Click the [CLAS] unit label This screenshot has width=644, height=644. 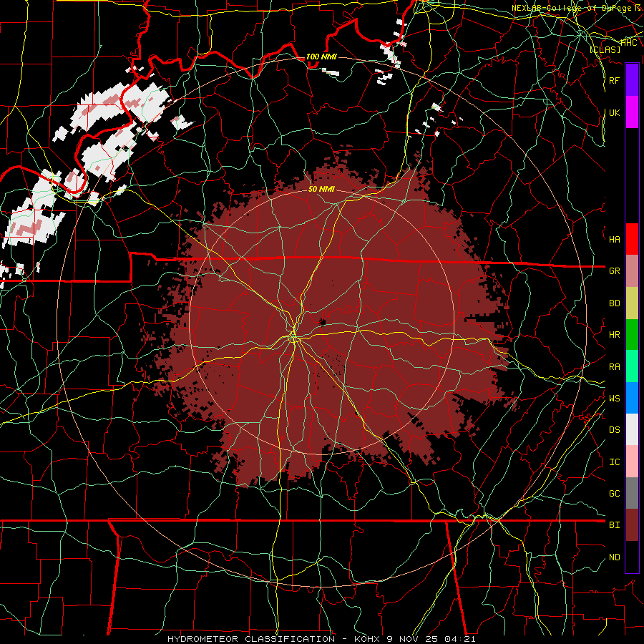click(605, 49)
